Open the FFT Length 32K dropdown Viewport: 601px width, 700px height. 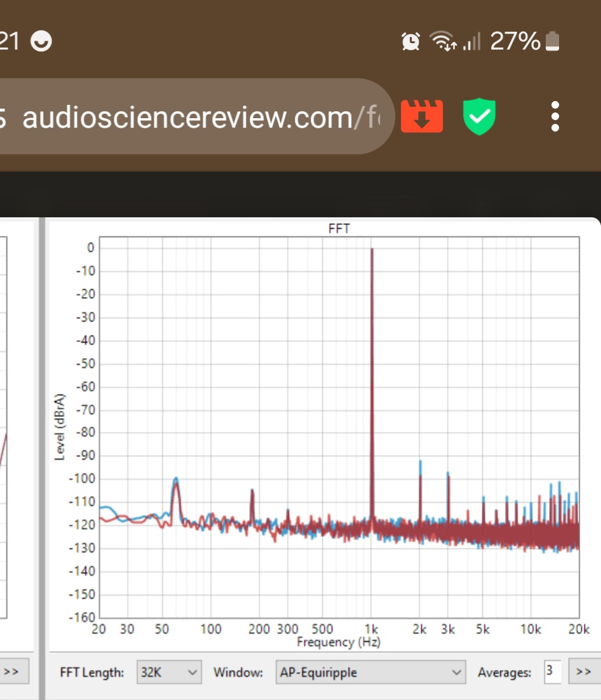coord(169,672)
